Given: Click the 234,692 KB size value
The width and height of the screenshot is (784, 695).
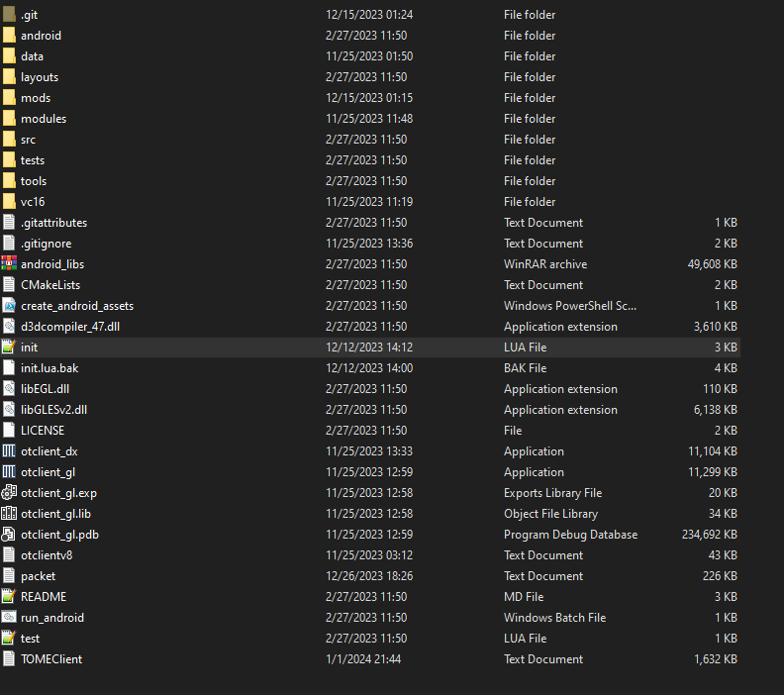Looking at the screenshot, I should point(710,535).
